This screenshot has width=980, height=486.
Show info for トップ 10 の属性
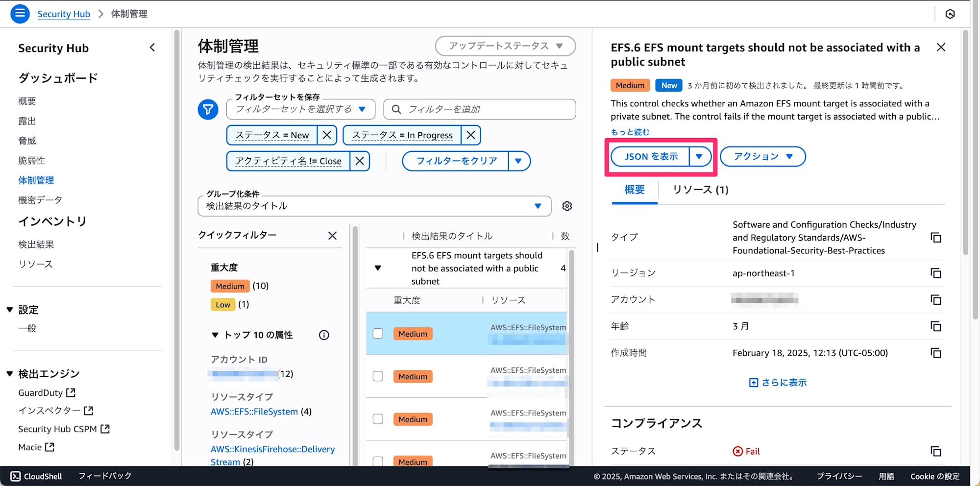coord(324,335)
